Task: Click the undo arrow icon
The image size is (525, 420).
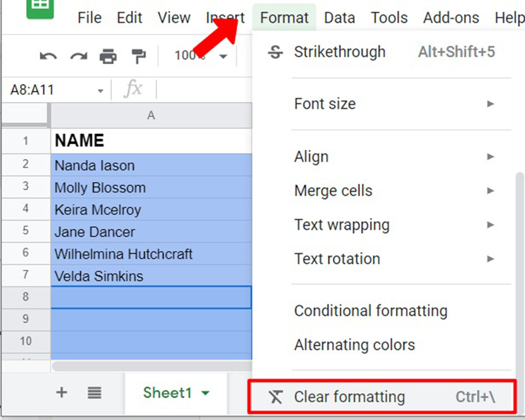Action: coord(48,56)
